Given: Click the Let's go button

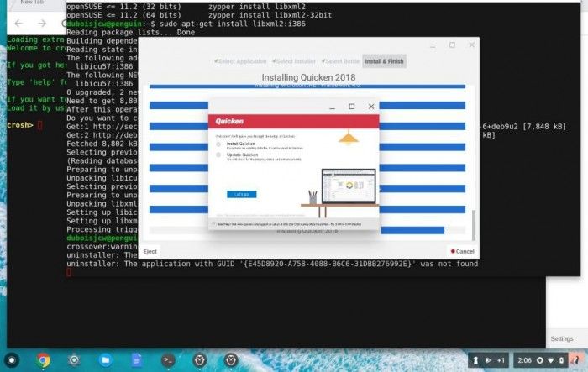Looking at the screenshot, I should pyautogui.click(x=241, y=194).
